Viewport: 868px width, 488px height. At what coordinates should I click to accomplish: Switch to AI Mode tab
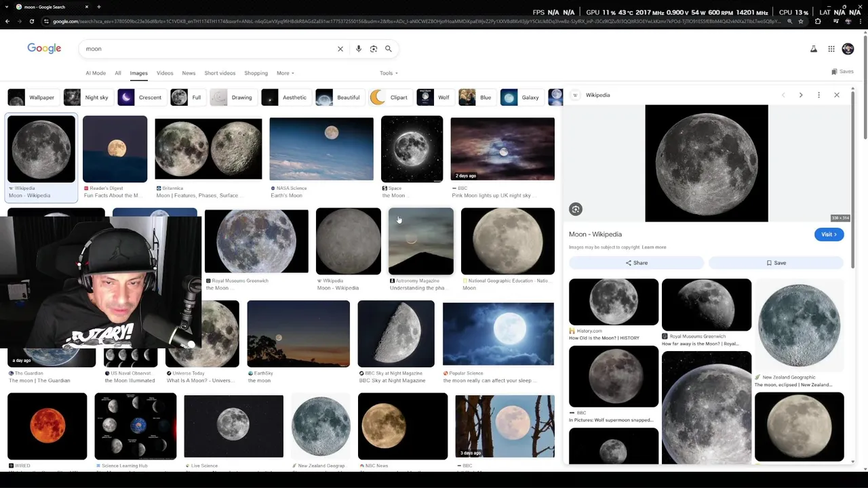point(96,73)
